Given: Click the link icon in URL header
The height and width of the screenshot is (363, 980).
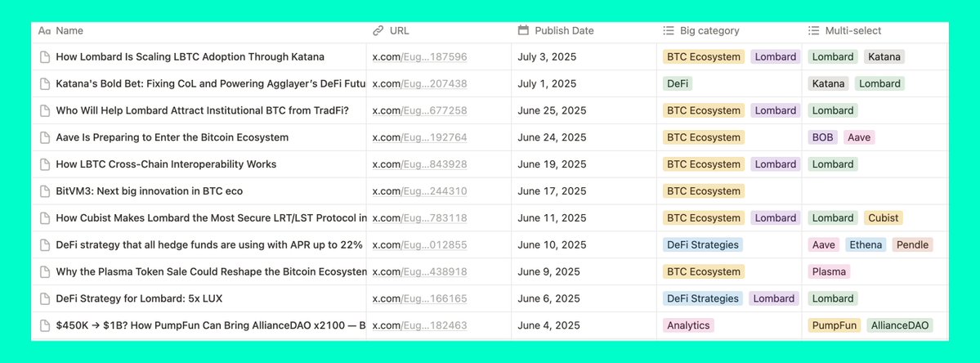Looking at the screenshot, I should [x=378, y=31].
